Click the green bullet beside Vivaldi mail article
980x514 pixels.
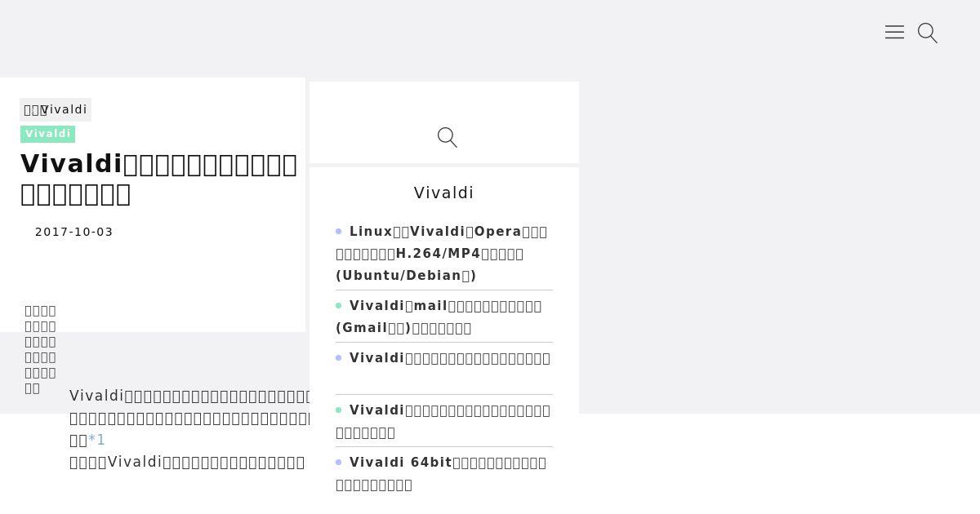[339, 306]
